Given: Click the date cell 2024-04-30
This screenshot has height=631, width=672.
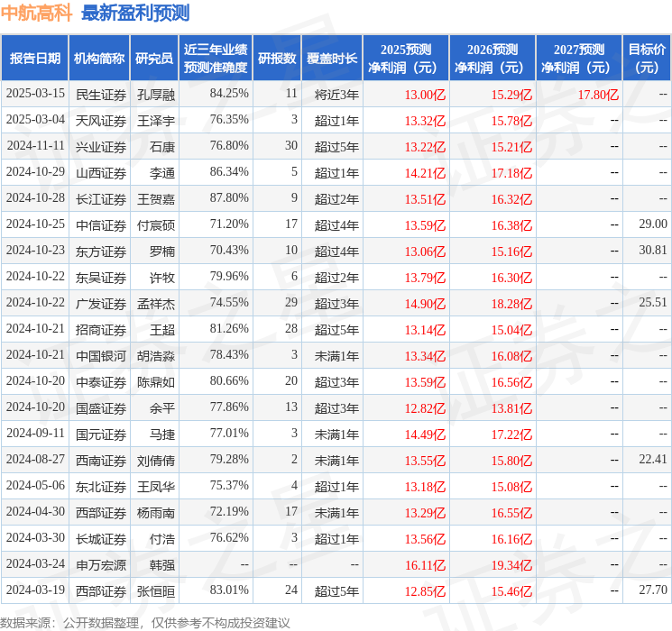Looking at the screenshot, I should [35, 511].
